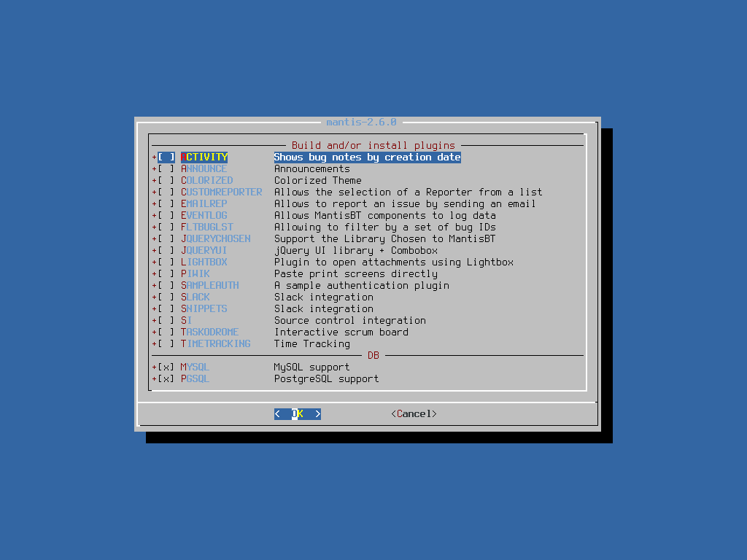Toggle the LIGHTBOX checkbox
Image resolution: width=747 pixels, height=560 pixels.
[166, 262]
